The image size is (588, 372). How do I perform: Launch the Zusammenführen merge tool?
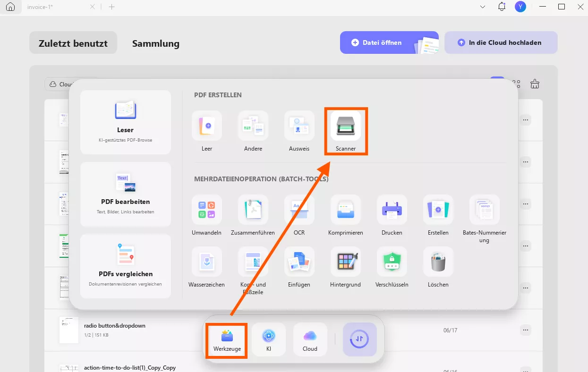tap(253, 215)
